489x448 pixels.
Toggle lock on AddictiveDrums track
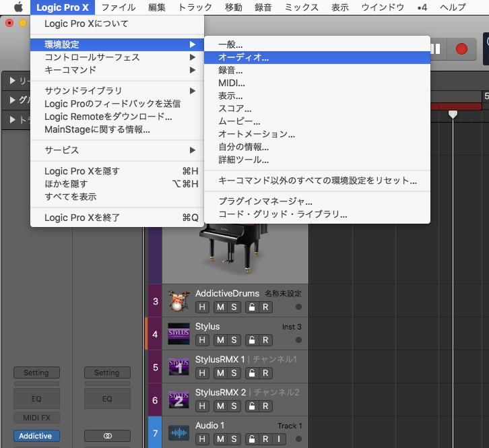(x=252, y=307)
